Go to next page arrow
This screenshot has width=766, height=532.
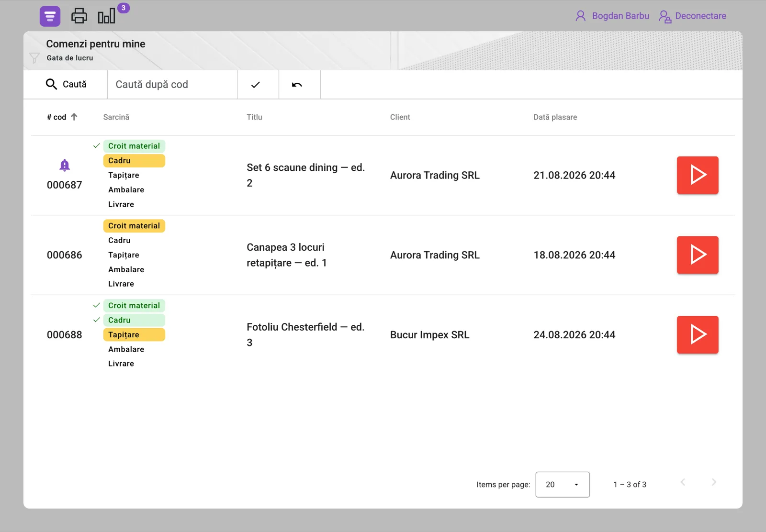tap(714, 482)
